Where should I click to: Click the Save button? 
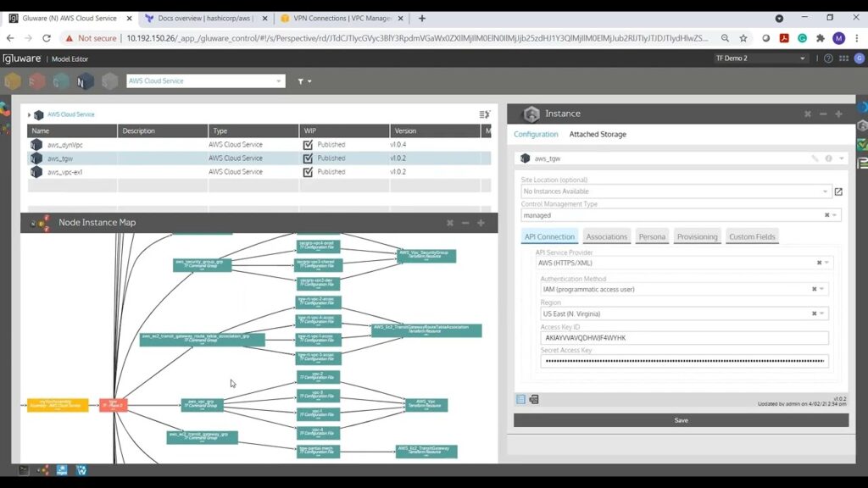pos(681,420)
